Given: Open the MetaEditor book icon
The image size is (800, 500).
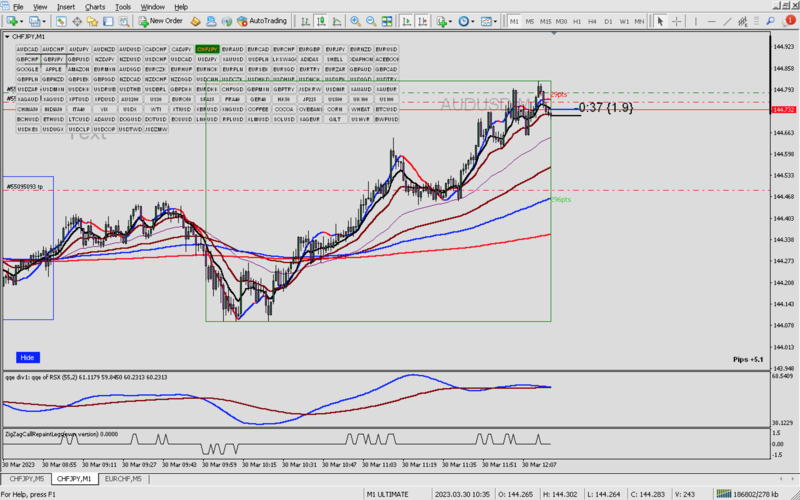Looking at the screenshot, I should (x=195, y=21).
